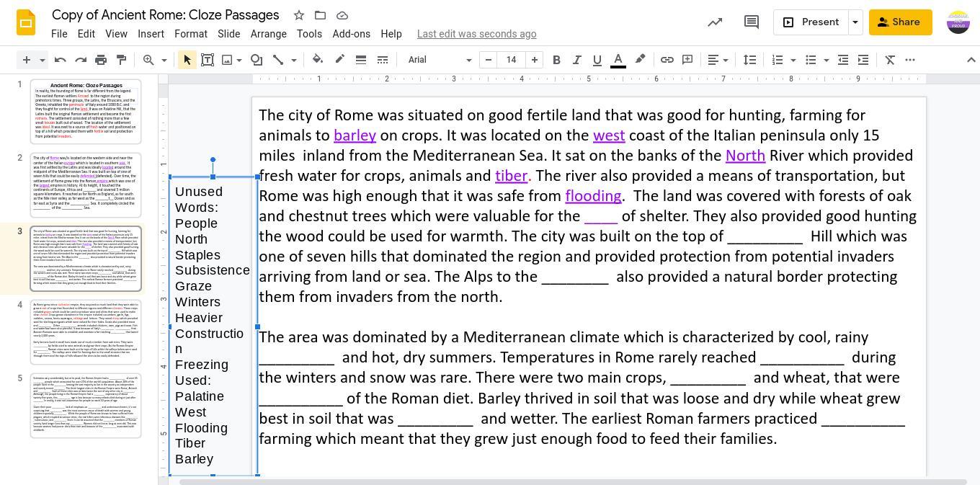980x485 pixels.
Task: Print the presentation with printer icon
Action: tap(101, 60)
